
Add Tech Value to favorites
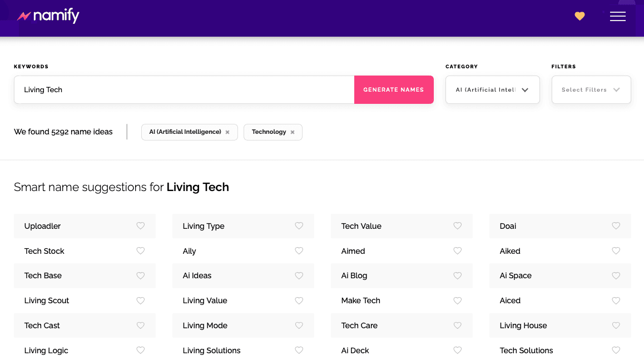pyautogui.click(x=457, y=226)
